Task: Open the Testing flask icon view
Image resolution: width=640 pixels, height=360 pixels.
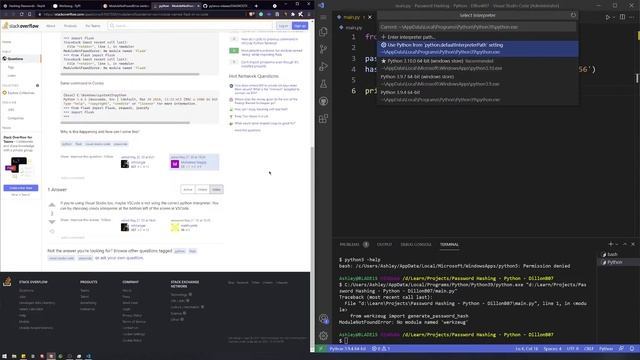Action: pyautogui.click(x=323, y=84)
